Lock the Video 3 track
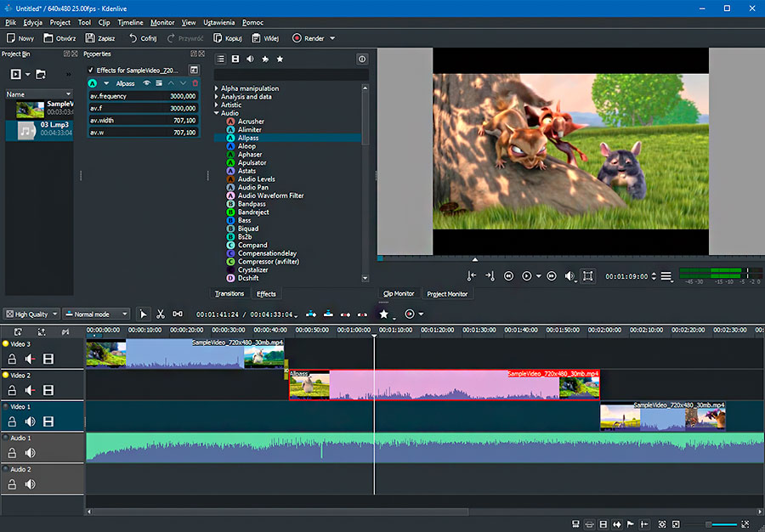This screenshot has width=765, height=532. [x=12, y=359]
